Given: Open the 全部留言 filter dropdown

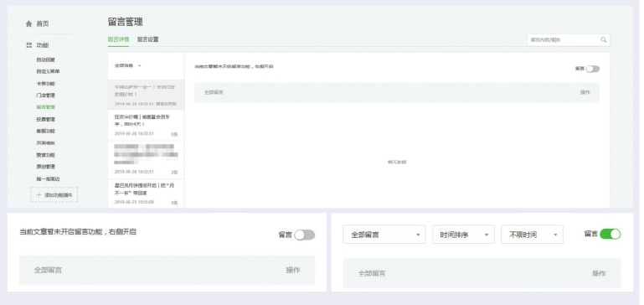Looking at the screenshot, I should [384, 235].
